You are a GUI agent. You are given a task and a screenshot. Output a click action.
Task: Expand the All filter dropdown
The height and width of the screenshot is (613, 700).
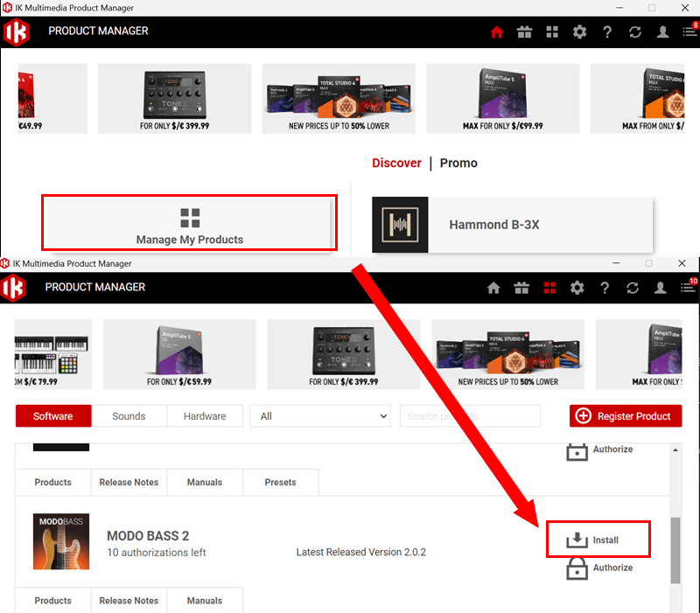tap(320, 415)
